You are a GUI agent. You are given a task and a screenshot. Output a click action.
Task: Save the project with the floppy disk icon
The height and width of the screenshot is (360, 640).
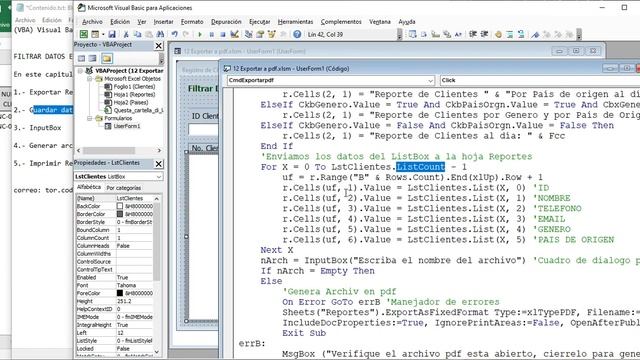(x=112, y=35)
